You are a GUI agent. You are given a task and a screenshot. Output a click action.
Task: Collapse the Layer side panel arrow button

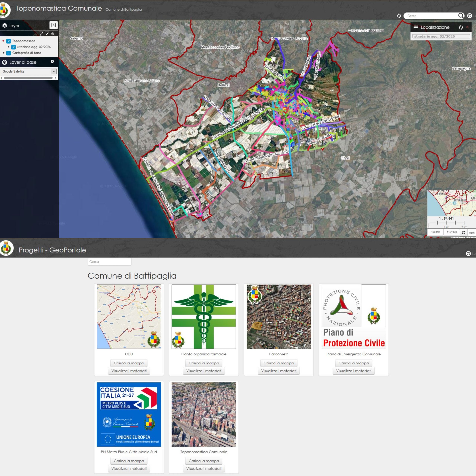(54, 25)
